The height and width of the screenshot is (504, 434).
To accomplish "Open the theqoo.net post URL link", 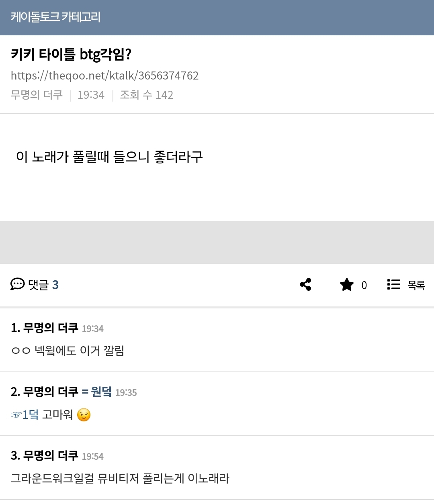I will [104, 75].
